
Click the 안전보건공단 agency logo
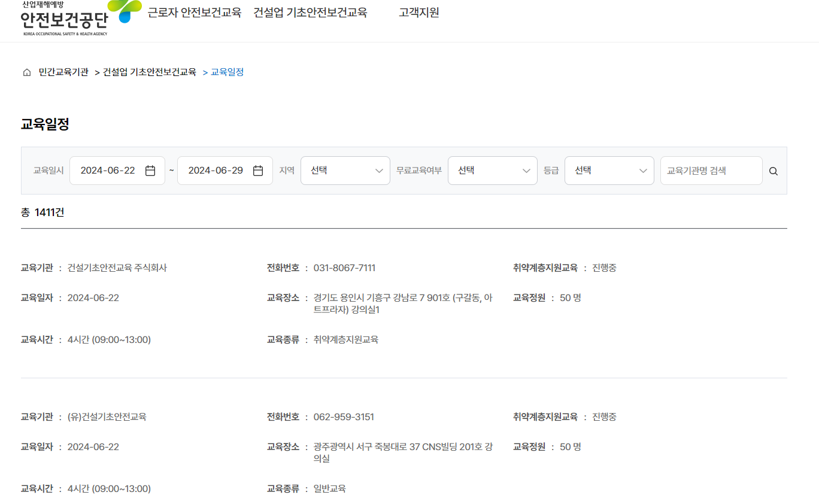(63, 20)
